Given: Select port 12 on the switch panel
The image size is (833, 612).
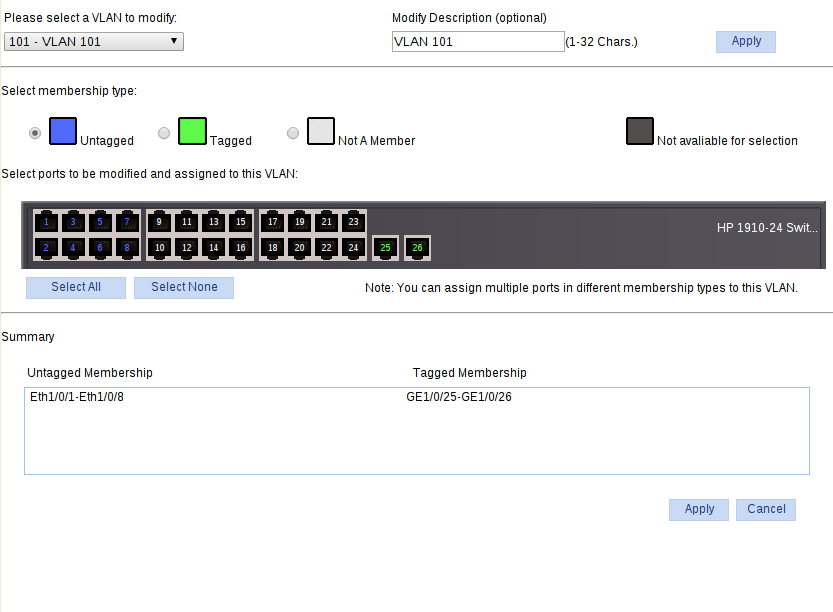Looking at the screenshot, I should coord(186,248).
